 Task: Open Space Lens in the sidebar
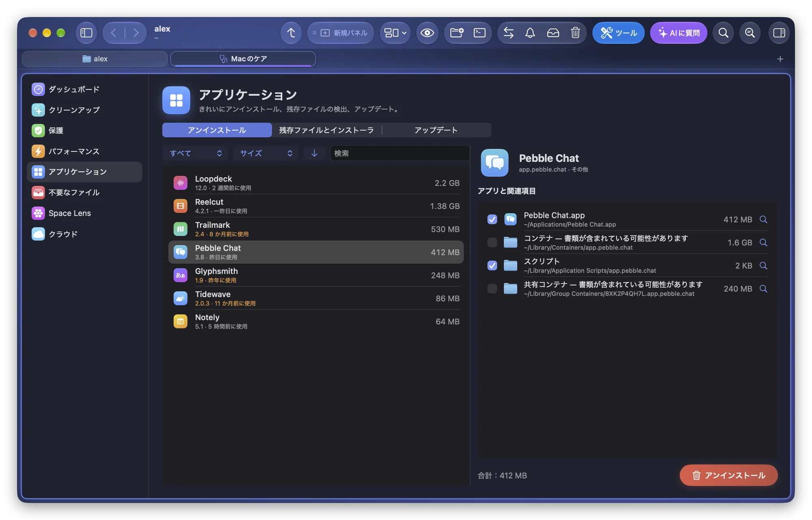tap(84, 214)
